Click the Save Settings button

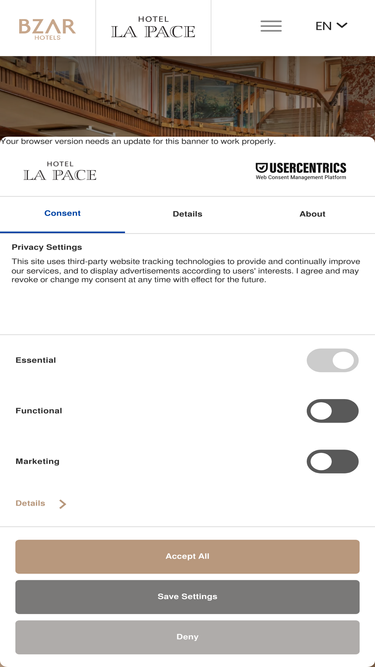(188, 597)
